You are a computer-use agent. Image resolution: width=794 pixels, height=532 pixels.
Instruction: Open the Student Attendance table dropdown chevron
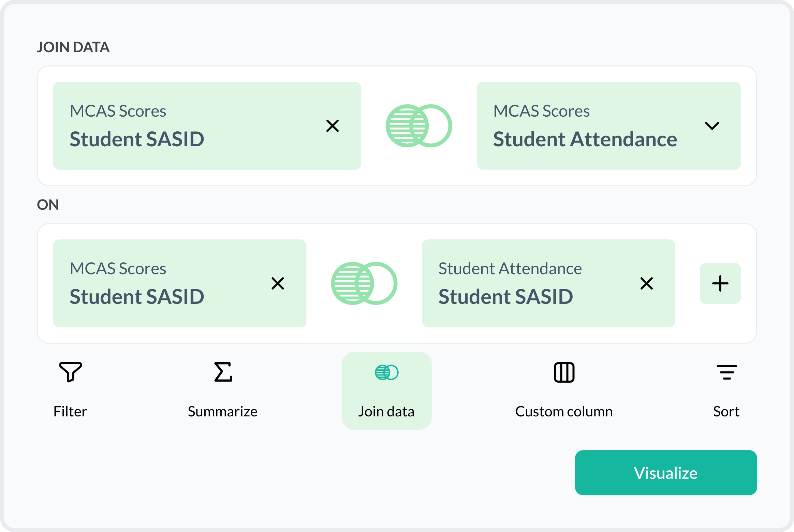tap(712, 126)
